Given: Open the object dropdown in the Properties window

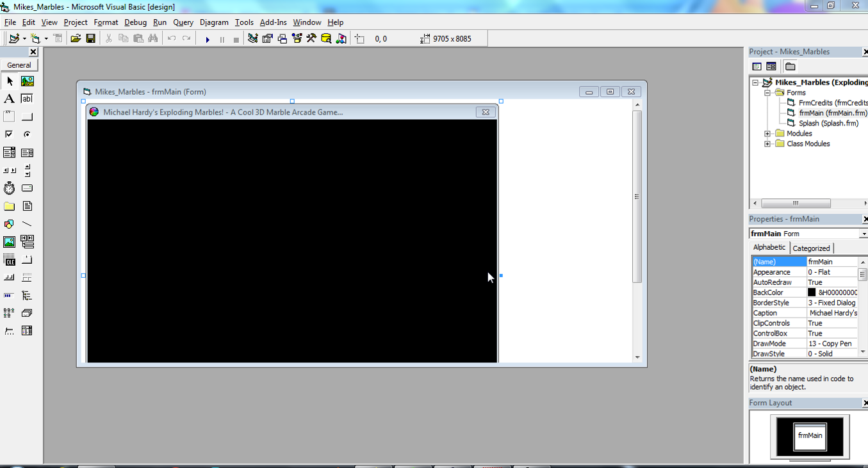Looking at the screenshot, I should [x=863, y=234].
